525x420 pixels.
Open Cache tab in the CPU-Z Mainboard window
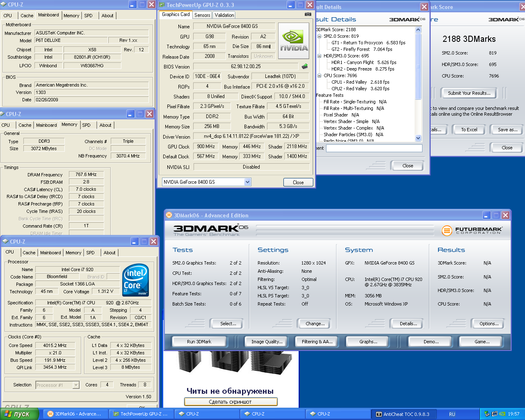(x=27, y=16)
